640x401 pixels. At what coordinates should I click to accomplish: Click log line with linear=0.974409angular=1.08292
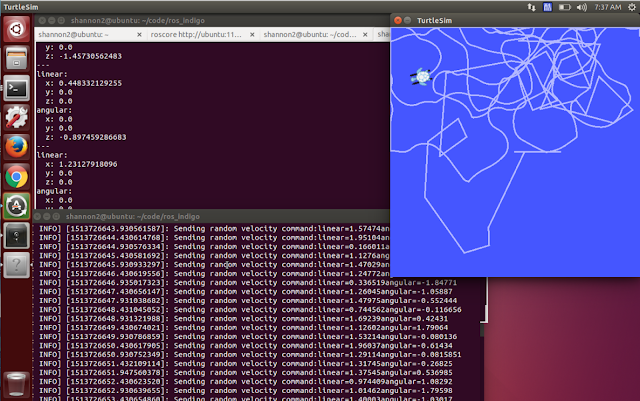(x=246, y=381)
